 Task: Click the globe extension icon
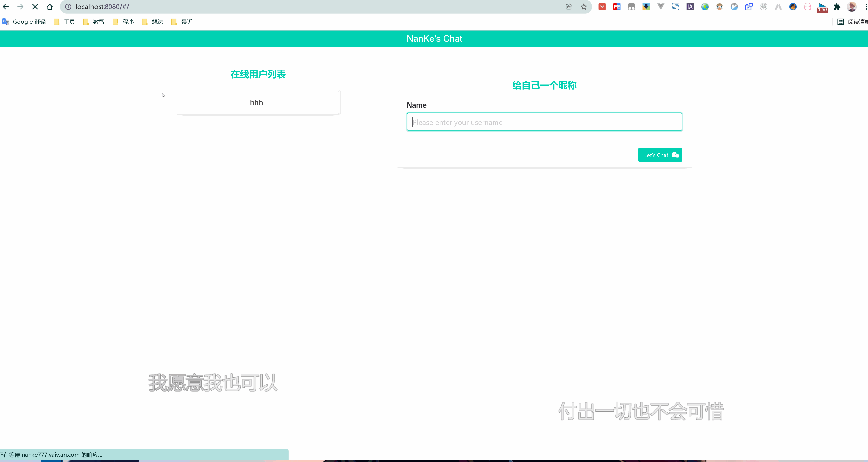[705, 7]
